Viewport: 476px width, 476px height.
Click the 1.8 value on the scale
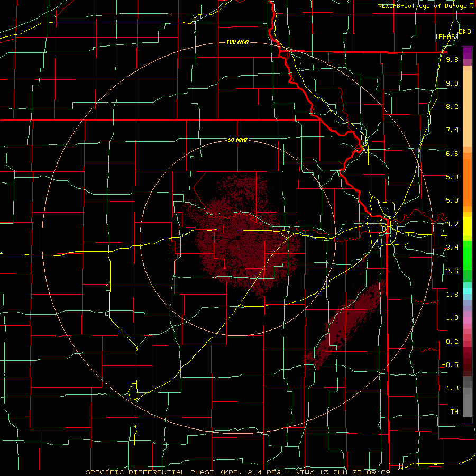click(x=452, y=295)
